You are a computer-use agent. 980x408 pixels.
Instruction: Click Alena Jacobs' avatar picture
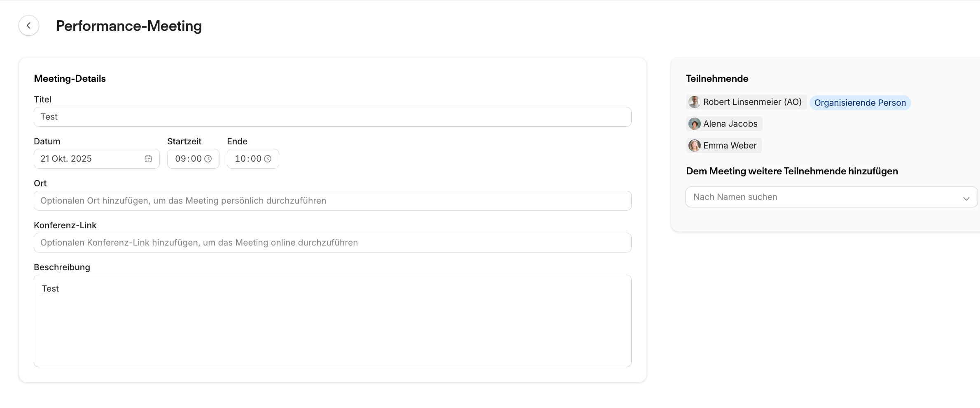pos(694,124)
